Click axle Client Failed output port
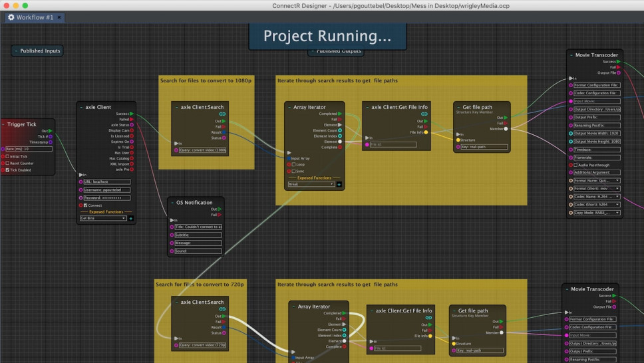Viewport: 644px width, 363px height. (x=132, y=120)
